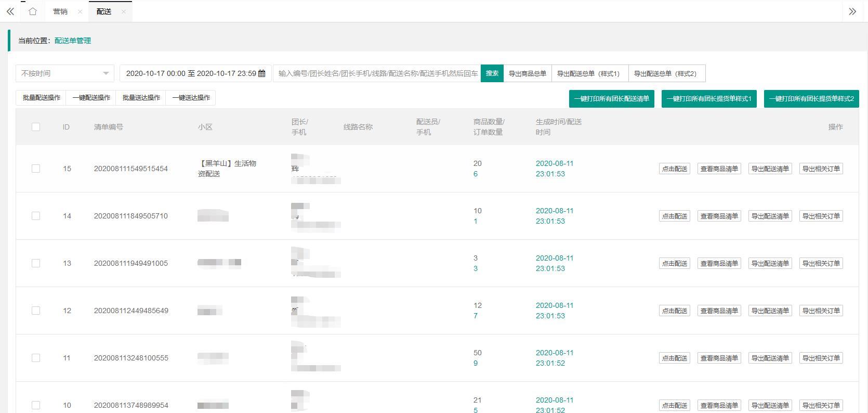Viewport: 868px width, 413px height.
Task: Switch to the 营销 tab
Action: tap(60, 11)
